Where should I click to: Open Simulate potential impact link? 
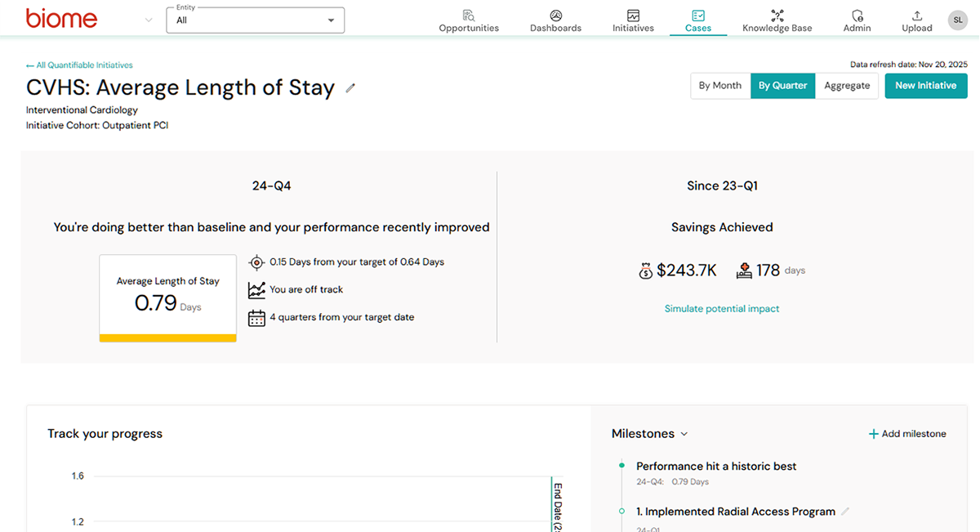point(722,309)
